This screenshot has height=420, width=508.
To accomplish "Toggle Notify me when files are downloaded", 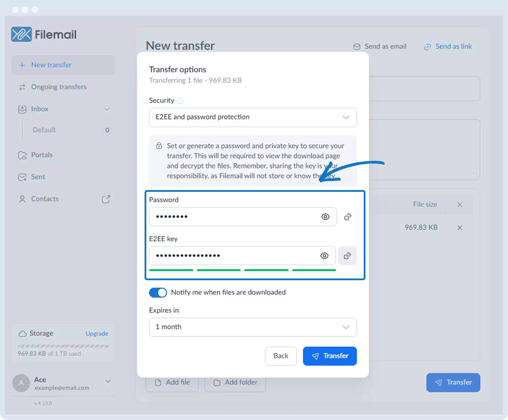I will 158,292.
